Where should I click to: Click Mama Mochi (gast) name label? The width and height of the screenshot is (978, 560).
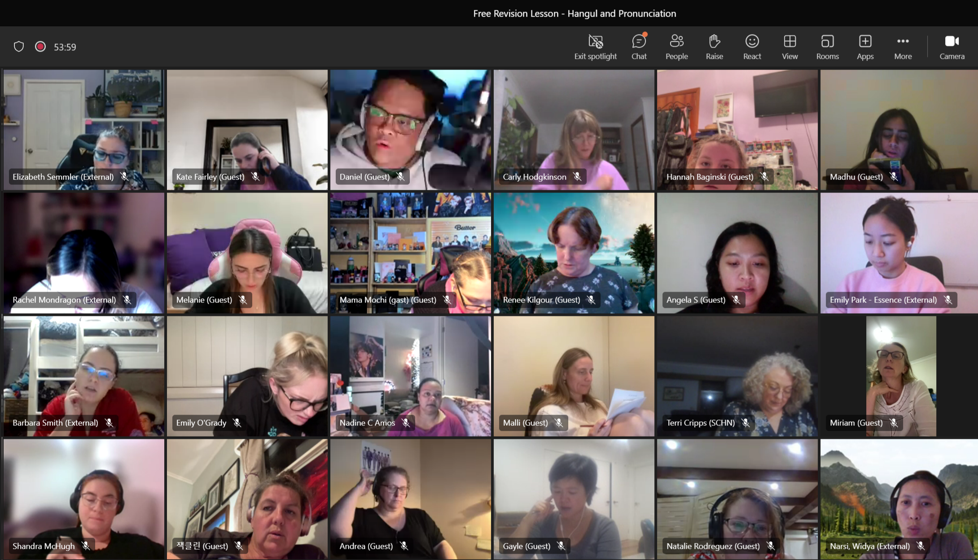point(388,300)
